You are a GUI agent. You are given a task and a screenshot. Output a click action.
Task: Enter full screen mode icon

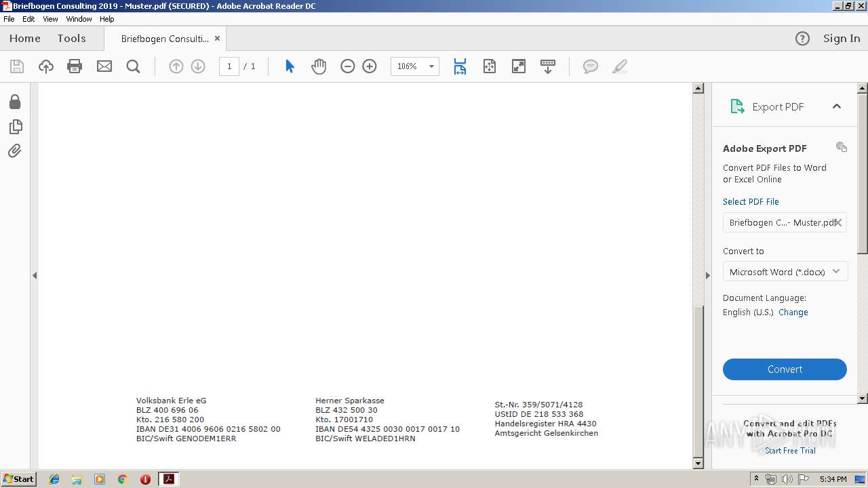click(x=519, y=66)
